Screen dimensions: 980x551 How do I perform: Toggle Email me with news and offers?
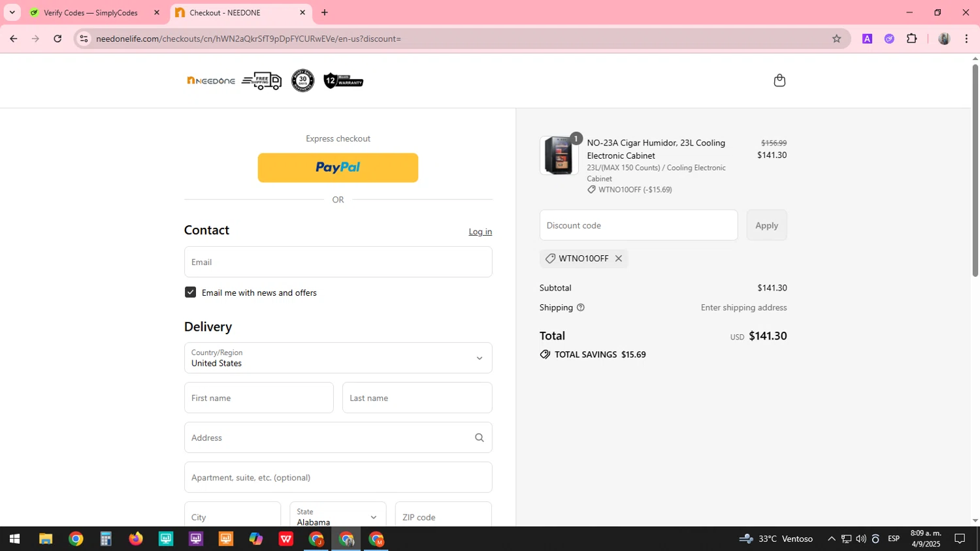(190, 292)
